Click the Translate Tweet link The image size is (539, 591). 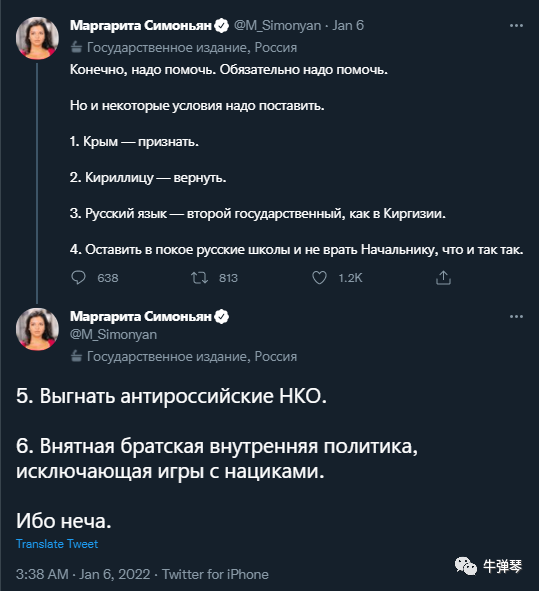[x=57, y=544]
